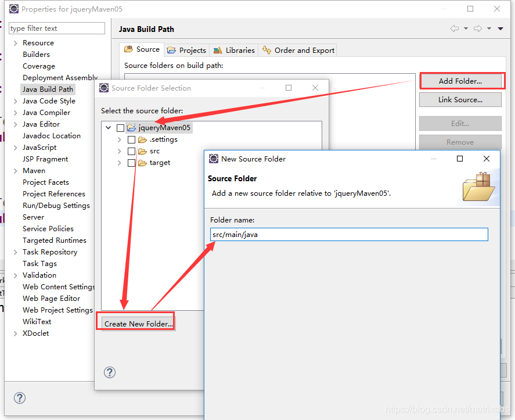This screenshot has height=420, width=515.
Task: Select Javadoc Location in the tree
Action: pos(52,136)
